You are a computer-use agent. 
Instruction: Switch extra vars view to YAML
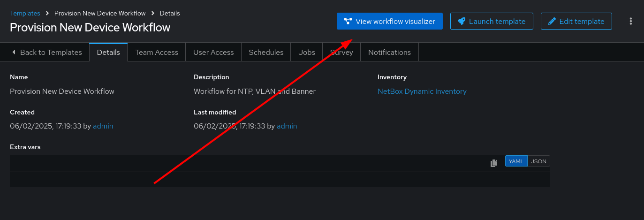coord(516,161)
